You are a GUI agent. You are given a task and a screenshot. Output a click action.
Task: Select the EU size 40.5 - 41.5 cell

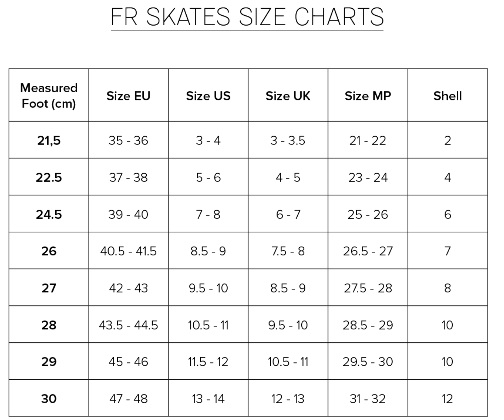[128, 251]
